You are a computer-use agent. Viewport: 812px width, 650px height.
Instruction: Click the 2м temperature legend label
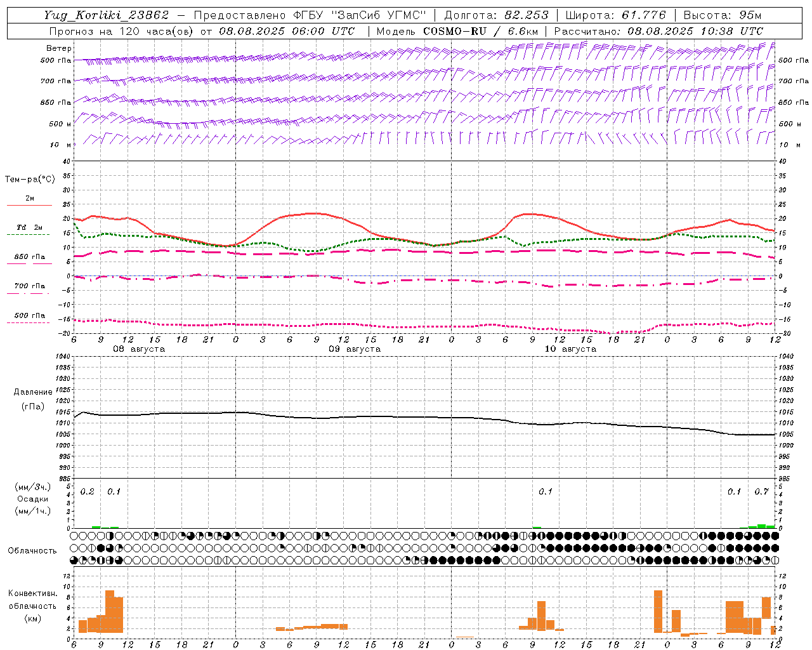[30, 199]
